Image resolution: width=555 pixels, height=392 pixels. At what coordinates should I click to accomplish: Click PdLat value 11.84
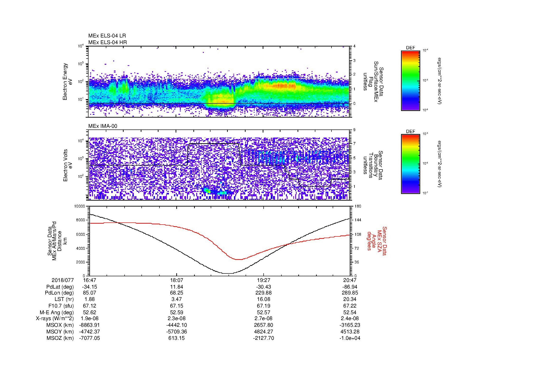pos(177,287)
